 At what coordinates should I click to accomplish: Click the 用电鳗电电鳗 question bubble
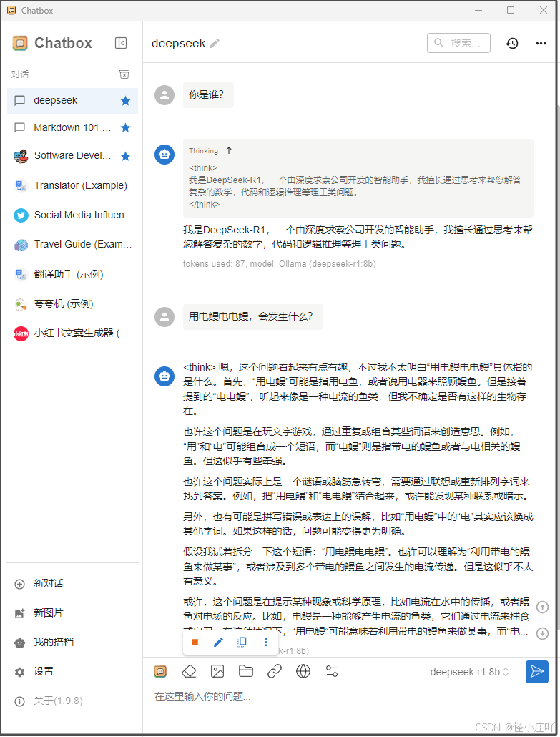pos(252,317)
